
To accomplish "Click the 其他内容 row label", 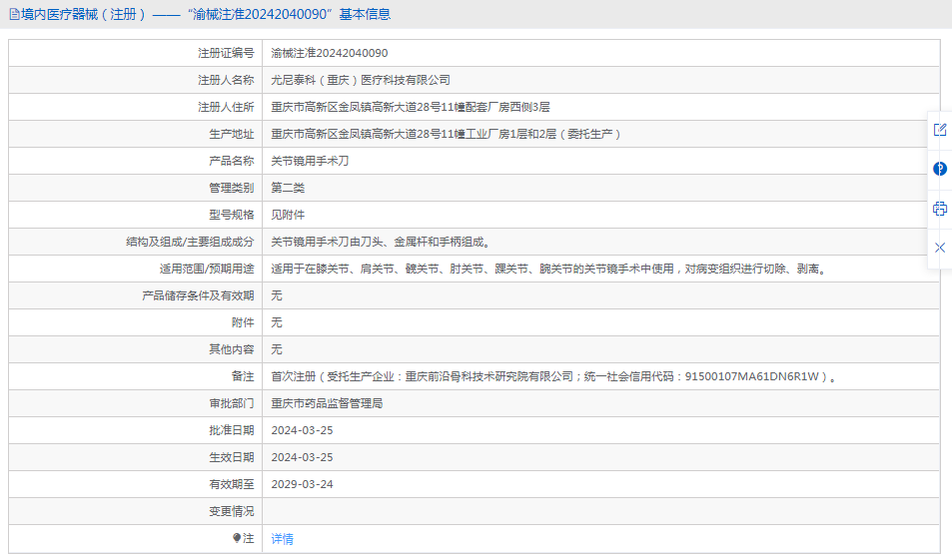I will 232,349.
